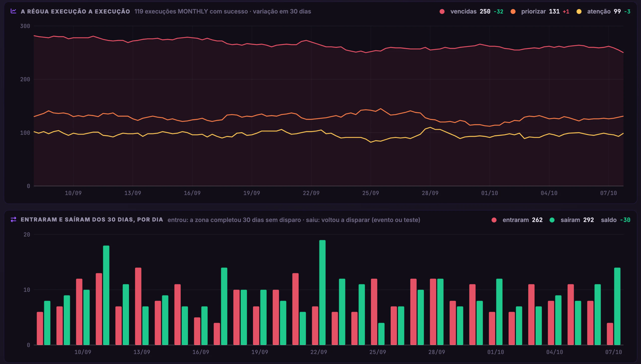Select the vencidas legend label
Image resolution: width=641 pixels, height=364 pixels.
(463, 12)
